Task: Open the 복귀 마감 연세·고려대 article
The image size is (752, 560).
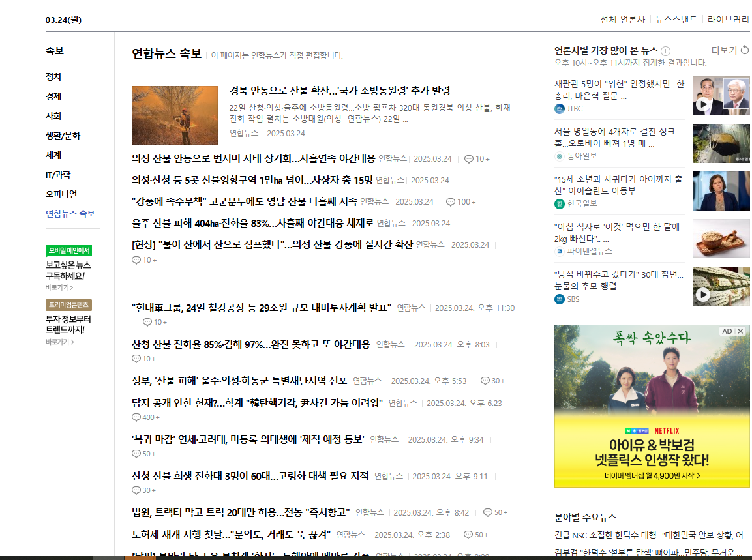Action: pos(248,439)
